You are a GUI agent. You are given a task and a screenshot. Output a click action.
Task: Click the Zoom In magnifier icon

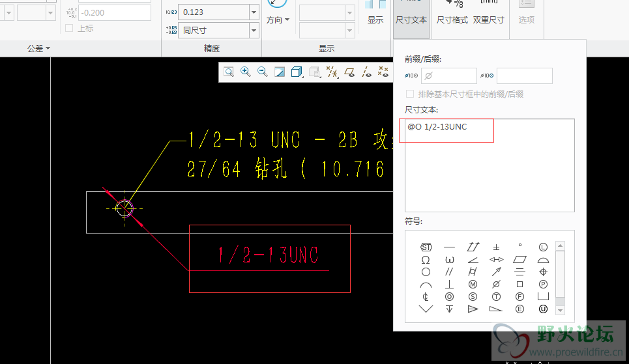246,72
